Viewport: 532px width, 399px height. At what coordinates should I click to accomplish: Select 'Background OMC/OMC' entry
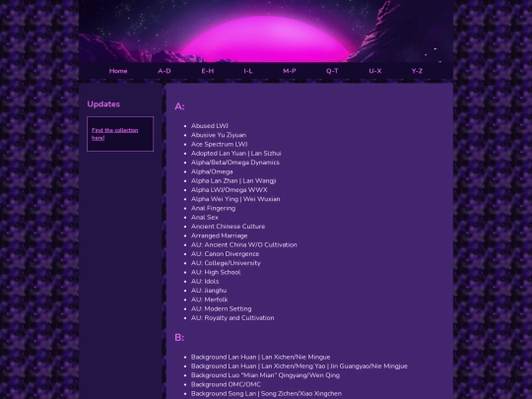(226, 385)
